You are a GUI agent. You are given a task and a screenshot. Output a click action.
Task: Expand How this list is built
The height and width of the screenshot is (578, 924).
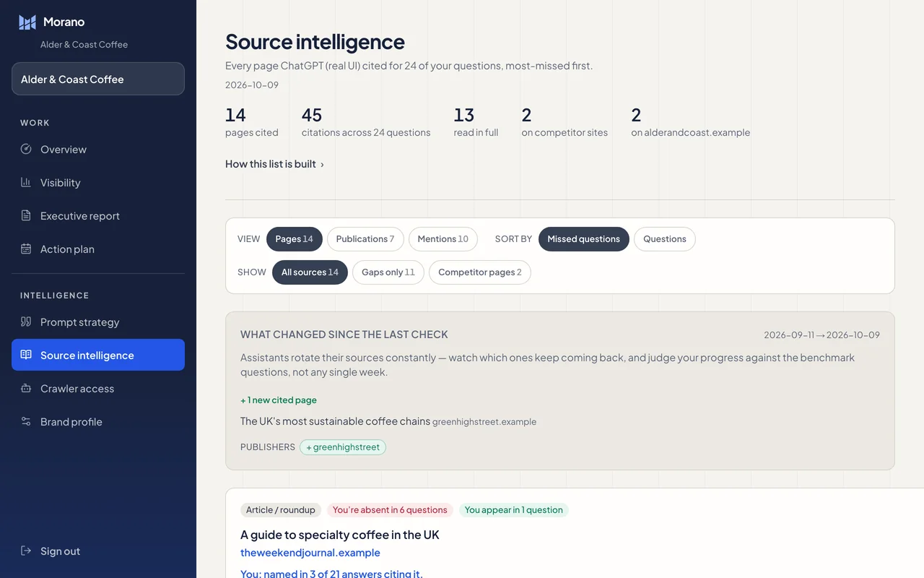coord(274,164)
